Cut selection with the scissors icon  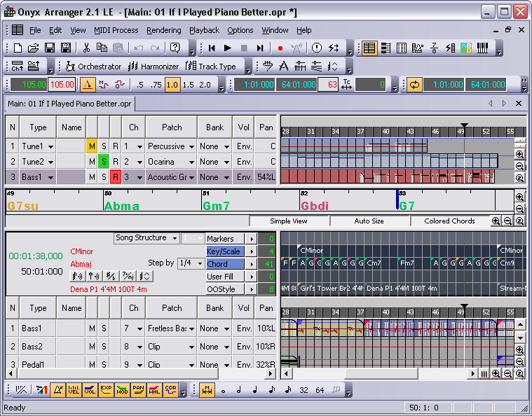point(86,48)
